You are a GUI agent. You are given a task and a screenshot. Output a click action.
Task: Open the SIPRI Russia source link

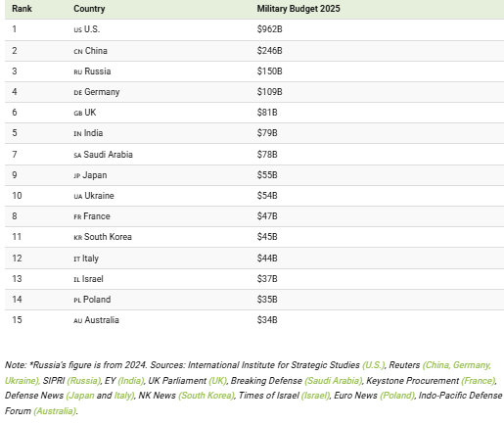(84, 381)
